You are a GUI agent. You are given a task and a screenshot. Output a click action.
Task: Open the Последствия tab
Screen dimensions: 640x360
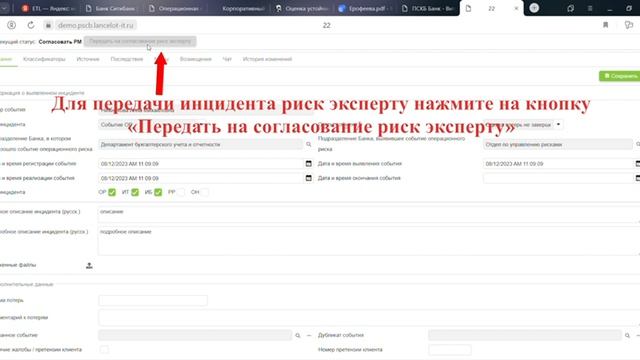127,59
